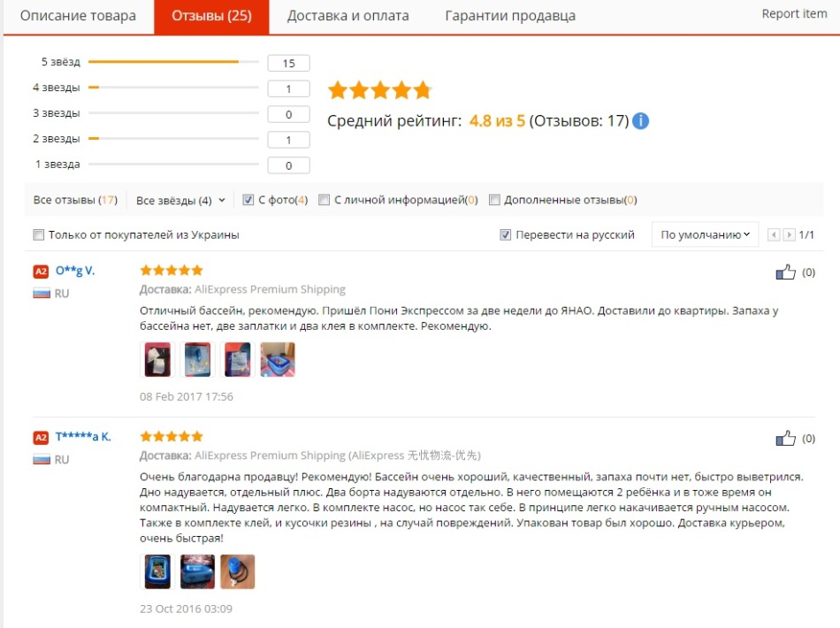The image size is (840, 628).
Task: Click the 5 звёзд rating bar
Action: coord(173,62)
